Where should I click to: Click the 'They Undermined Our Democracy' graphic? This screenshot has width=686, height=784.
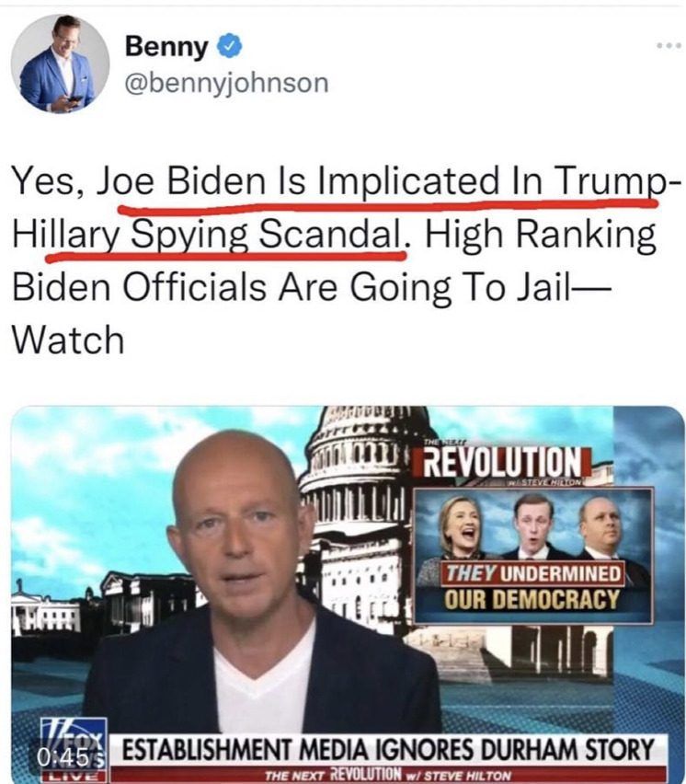[x=533, y=555]
